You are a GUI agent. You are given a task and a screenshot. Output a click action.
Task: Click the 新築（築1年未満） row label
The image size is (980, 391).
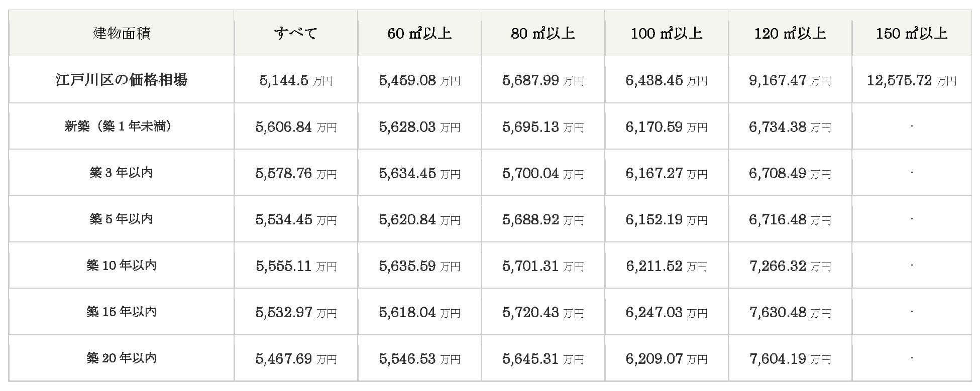point(119,126)
